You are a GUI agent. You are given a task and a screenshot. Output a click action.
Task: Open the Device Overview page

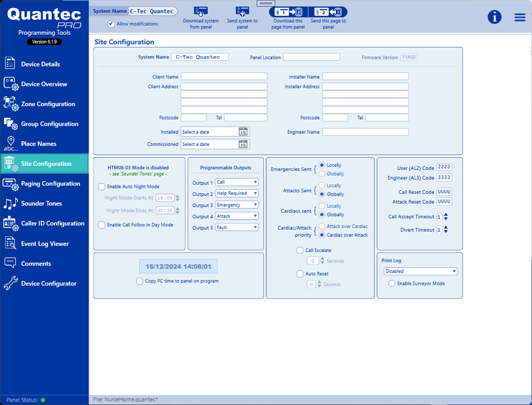coord(44,84)
